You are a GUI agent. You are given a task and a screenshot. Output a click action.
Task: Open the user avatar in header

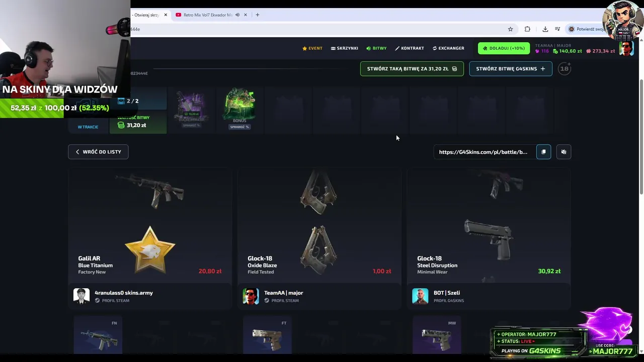click(626, 48)
